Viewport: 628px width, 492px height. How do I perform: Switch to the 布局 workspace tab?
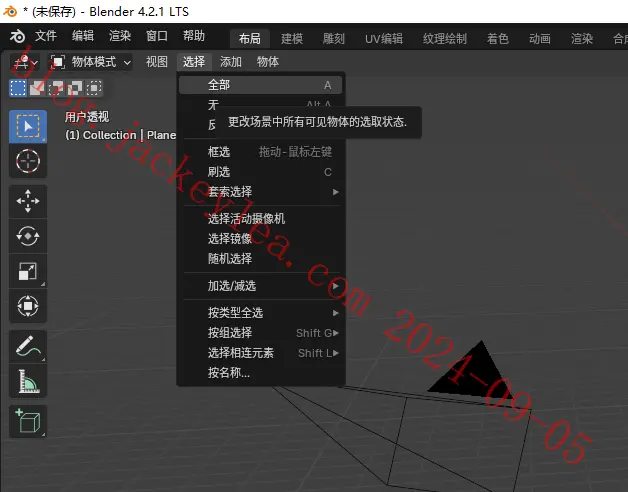tap(250, 39)
